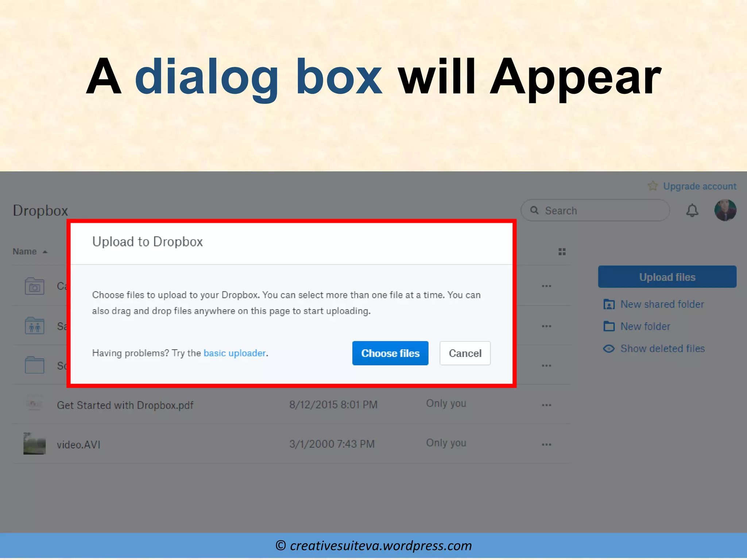The image size is (747, 560).
Task: Create a New shared folder
Action: (662, 304)
